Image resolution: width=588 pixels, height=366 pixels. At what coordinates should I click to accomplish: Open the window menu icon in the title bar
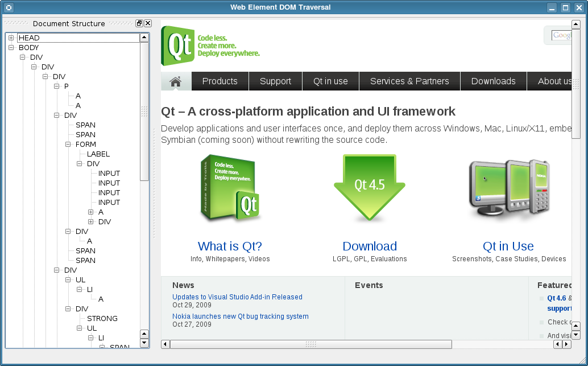click(9, 7)
